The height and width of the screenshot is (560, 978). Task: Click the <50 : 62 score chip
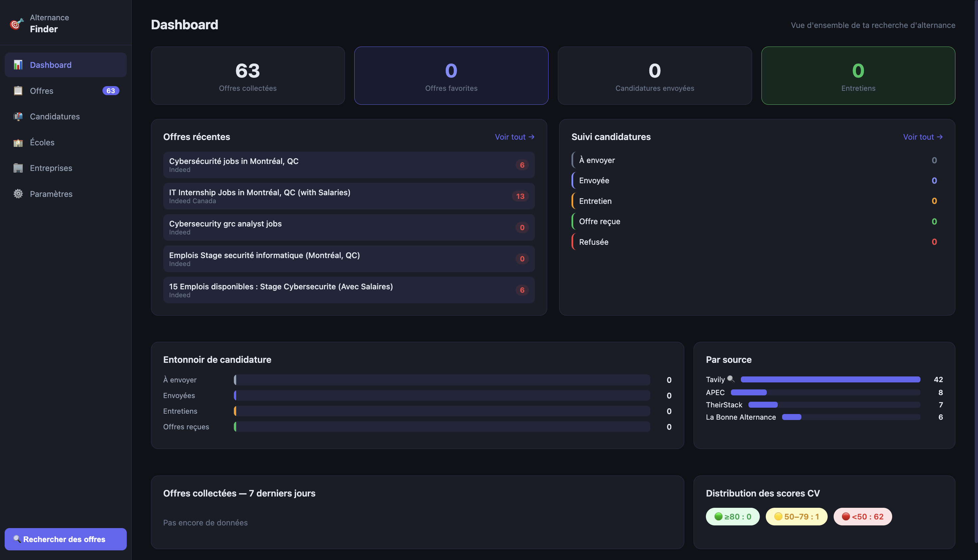(x=863, y=516)
